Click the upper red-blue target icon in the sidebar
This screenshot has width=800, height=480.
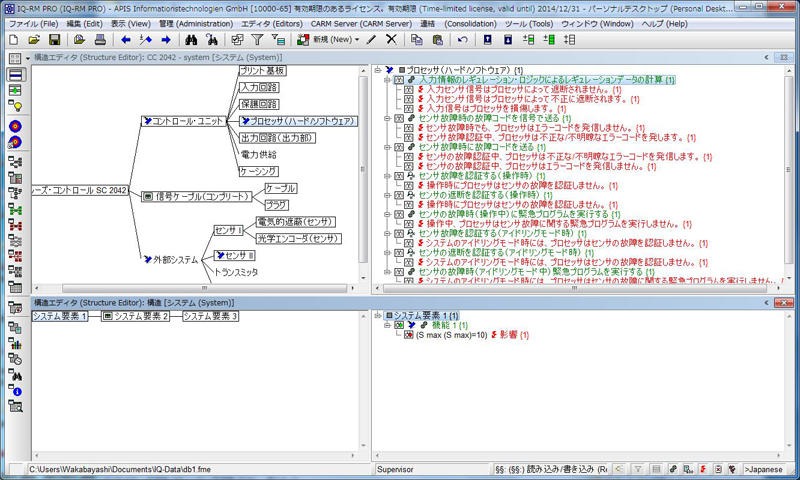click(15, 125)
